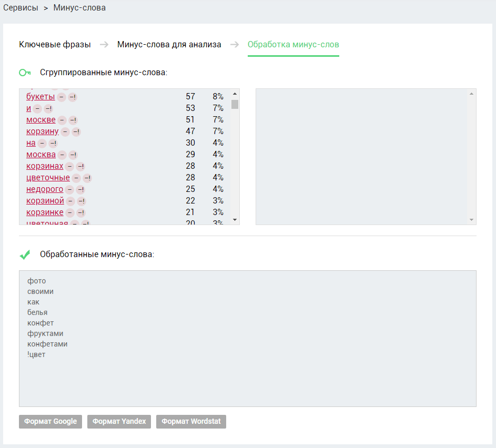Image resolution: width=496 pixels, height=448 pixels.
Task: Open the Ключевые фразы step
Action: (x=55, y=45)
